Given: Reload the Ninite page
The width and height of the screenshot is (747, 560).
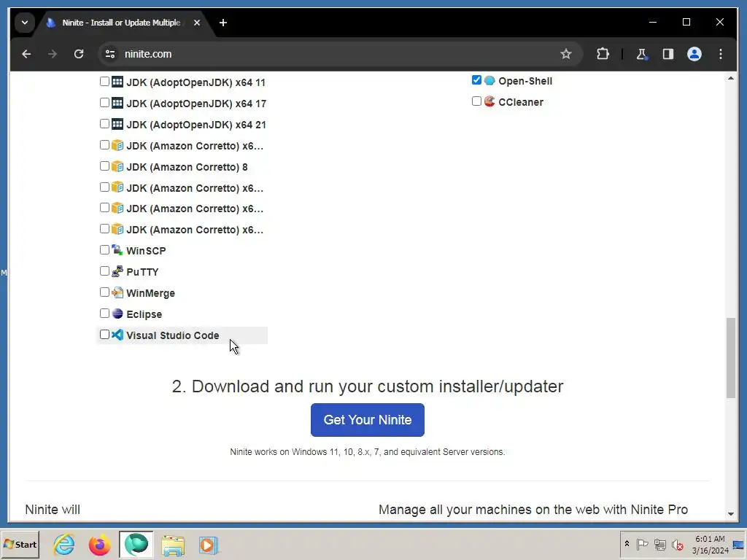Looking at the screenshot, I should coord(79,54).
